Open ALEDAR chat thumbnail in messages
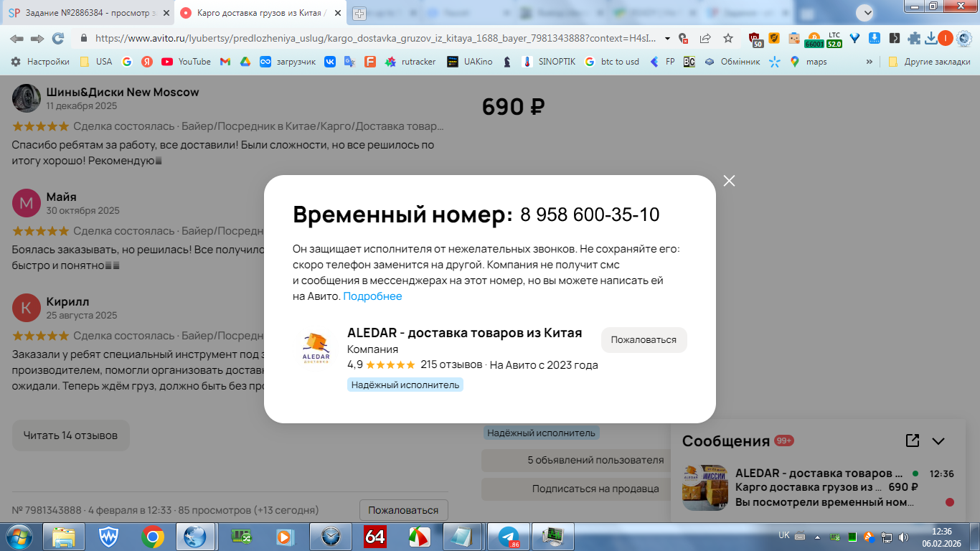 point(705,487)
